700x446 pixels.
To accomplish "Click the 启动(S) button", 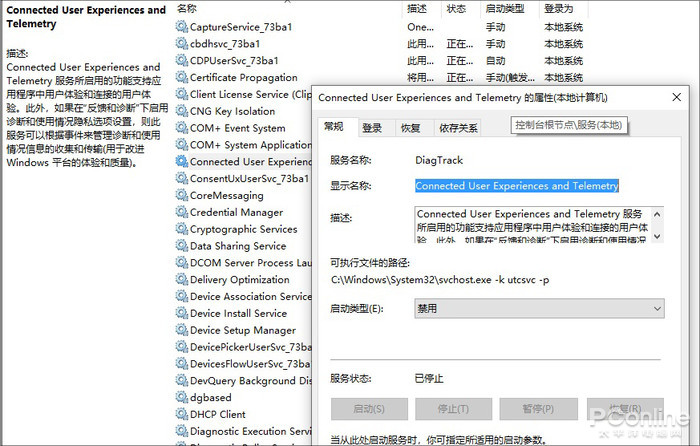I will click(369, 409).
